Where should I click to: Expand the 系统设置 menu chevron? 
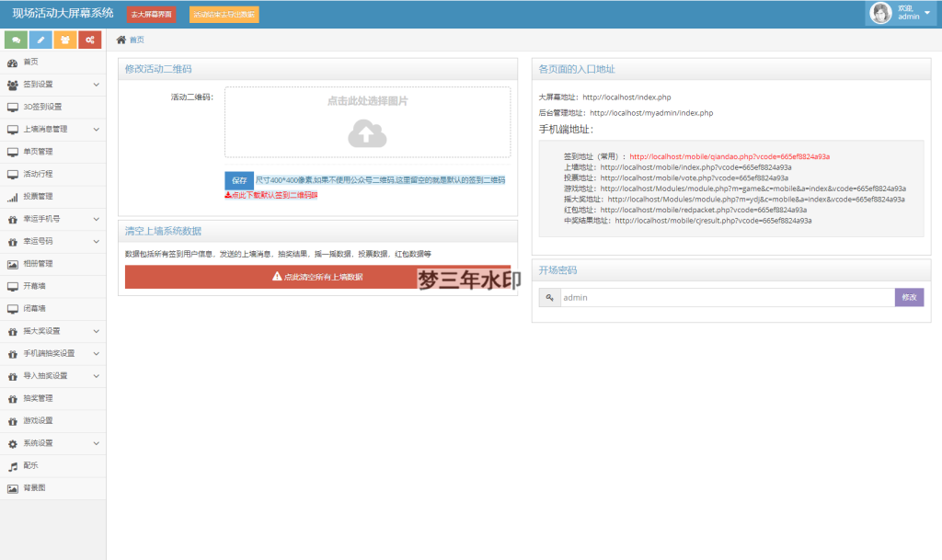pyautogui.click(x=96, y=443)
